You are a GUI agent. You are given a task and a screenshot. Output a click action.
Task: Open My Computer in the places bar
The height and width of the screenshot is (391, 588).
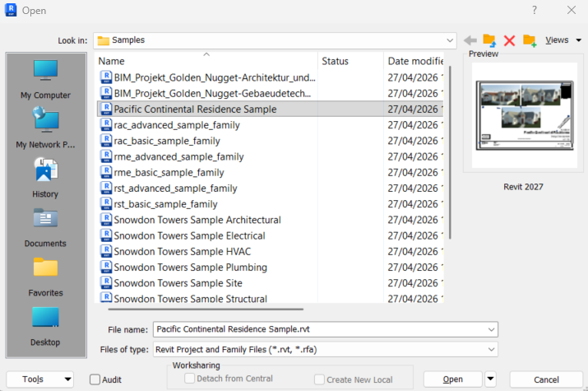(45, 80)
